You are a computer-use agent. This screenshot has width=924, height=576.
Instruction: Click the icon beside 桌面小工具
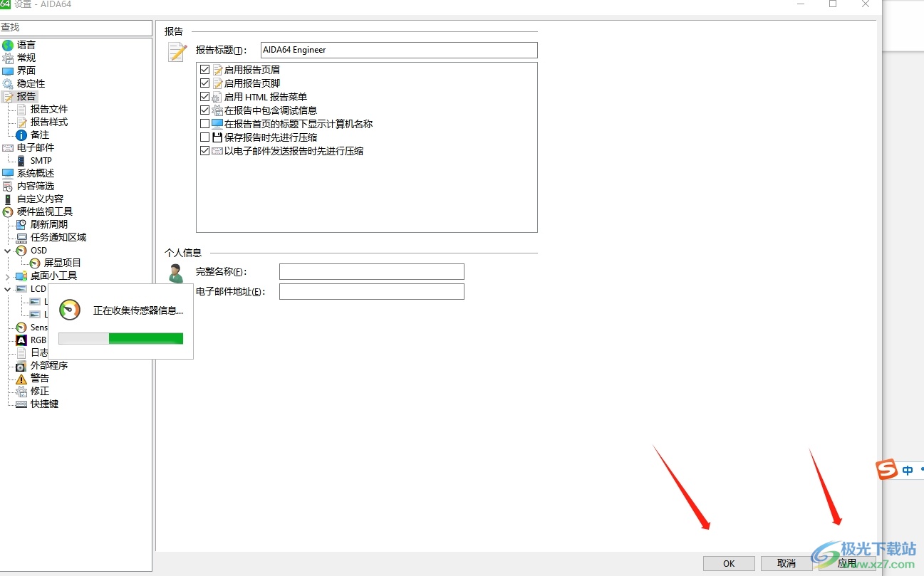pyautogui.click(x=21, y=276)
